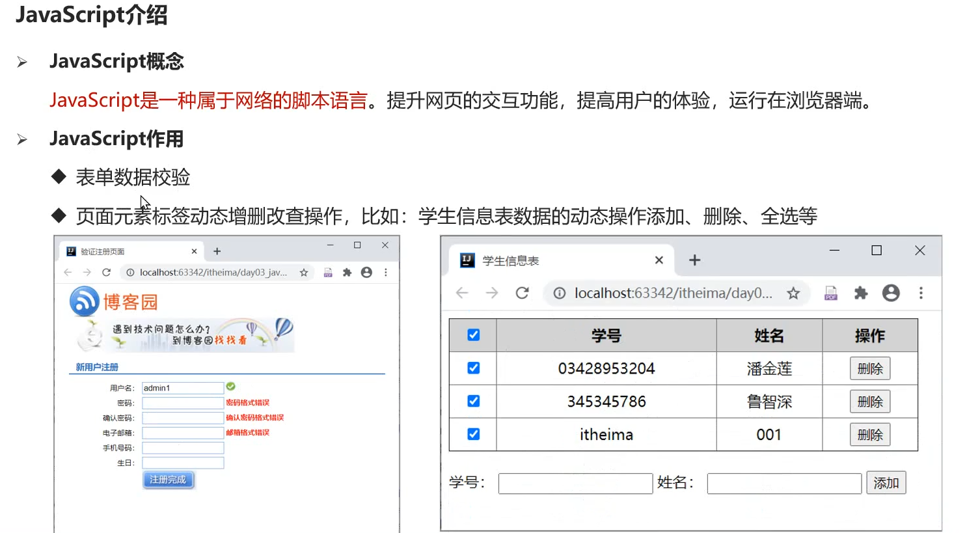Uncheck the checkbox for 潘金莲's row
The image size is (980, 533).
(473, 368)
